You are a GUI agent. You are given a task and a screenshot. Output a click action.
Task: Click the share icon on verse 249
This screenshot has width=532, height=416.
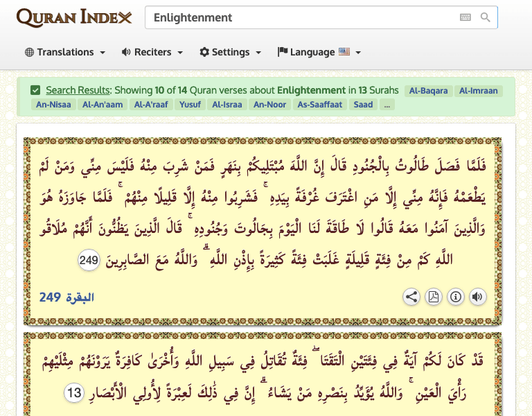coord(411,297)
